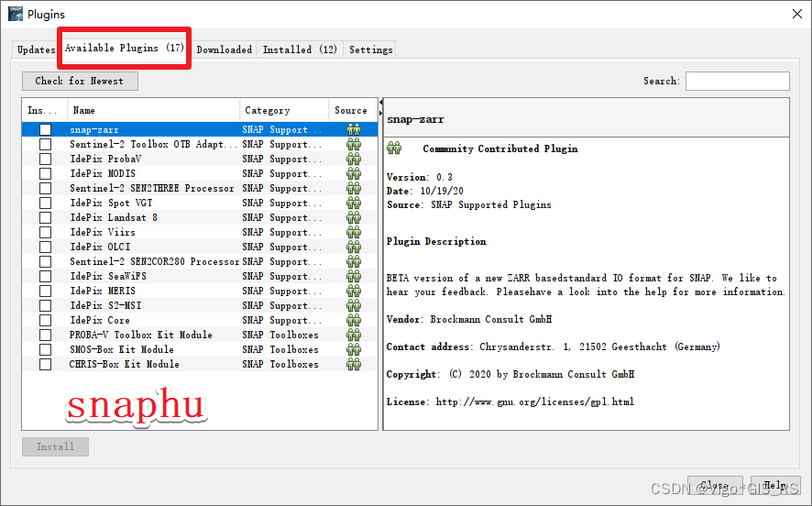Go to the Settings tab
Image resolution: width=812 pixels, height=506 pixels.
tap(371, 49)
